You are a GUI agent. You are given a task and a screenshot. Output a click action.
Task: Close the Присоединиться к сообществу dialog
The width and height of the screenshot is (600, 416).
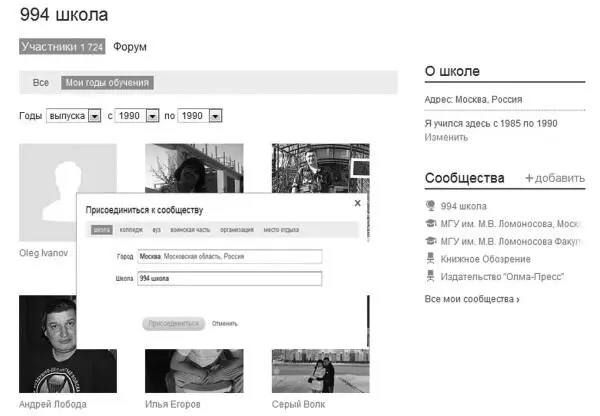(x=357, y=203)
